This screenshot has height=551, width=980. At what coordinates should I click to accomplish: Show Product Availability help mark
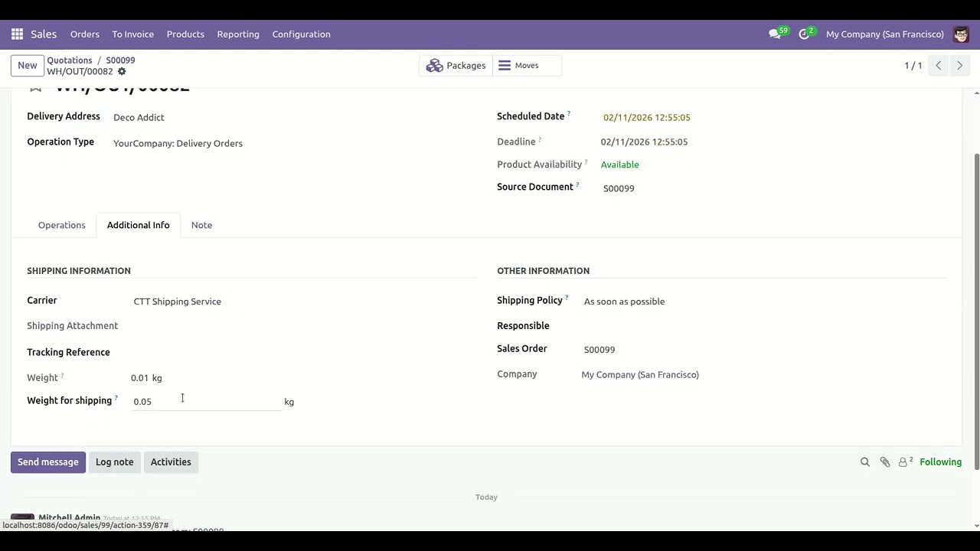coord(586,161)
